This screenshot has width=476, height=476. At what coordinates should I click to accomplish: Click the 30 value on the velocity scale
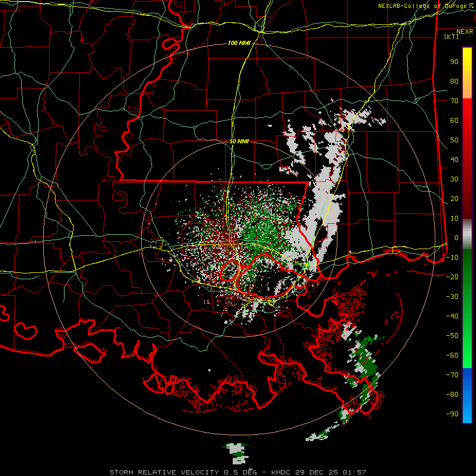pos(454,179)
